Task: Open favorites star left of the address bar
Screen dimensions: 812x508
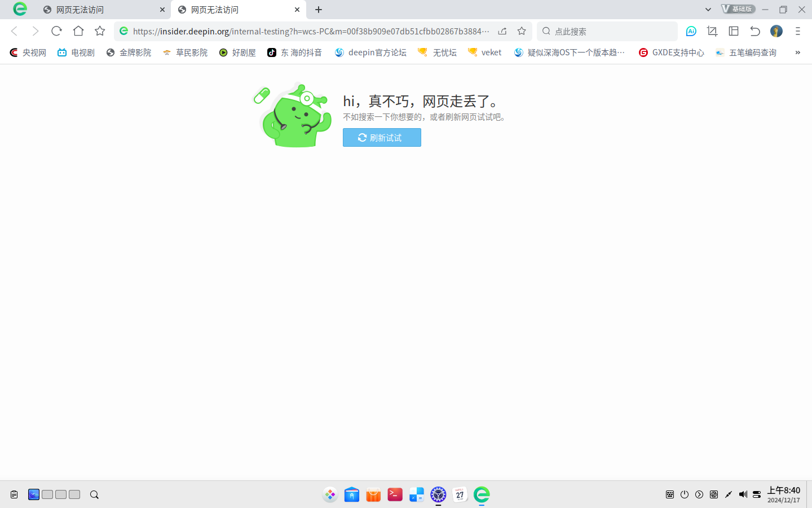Action: click(100, 31)
